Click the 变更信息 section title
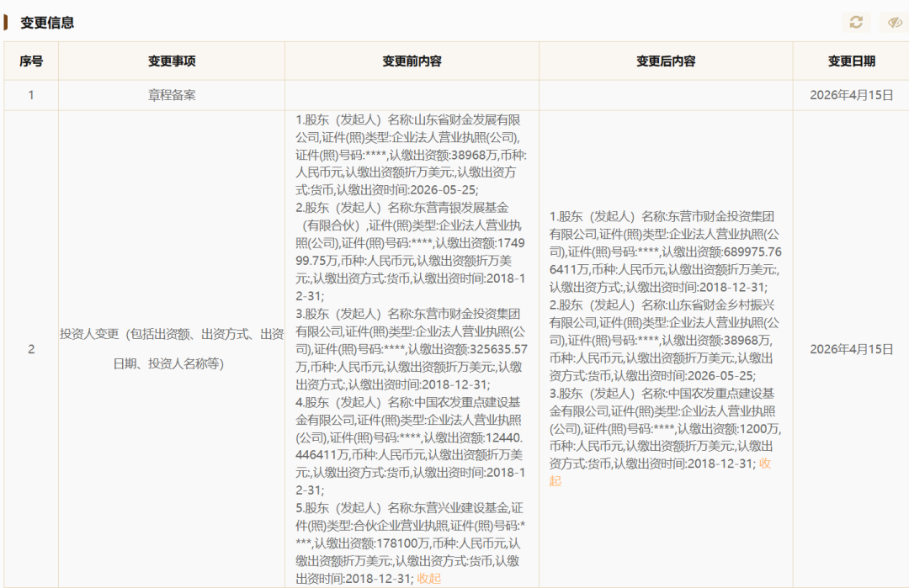The image size is (909, 588). 47,23
